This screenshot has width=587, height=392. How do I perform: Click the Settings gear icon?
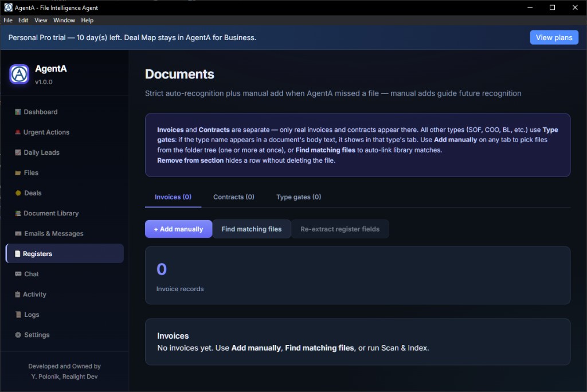[x=18, y=335]
